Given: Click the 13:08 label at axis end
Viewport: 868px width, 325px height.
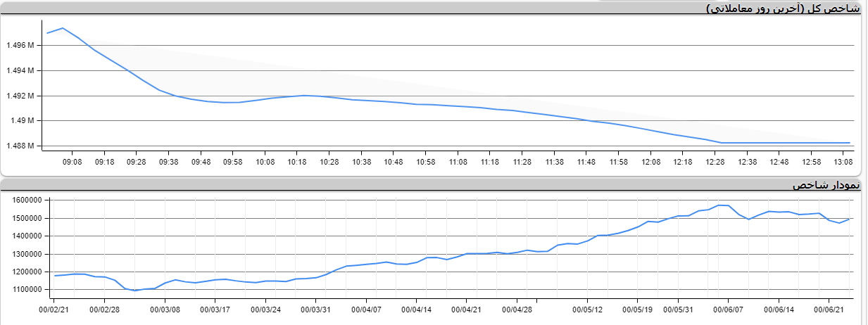Looking at the screenshot, I should click(x=843, y=162).
